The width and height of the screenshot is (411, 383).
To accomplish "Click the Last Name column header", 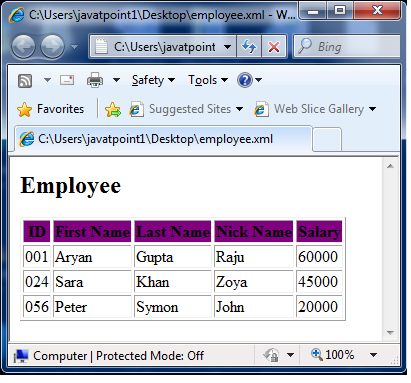I will coord(173,232).
